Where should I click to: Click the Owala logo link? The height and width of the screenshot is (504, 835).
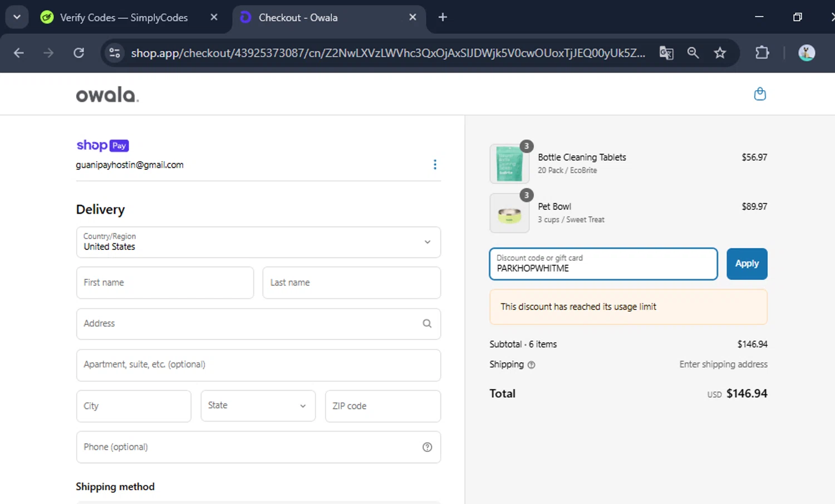pos(107,95)
